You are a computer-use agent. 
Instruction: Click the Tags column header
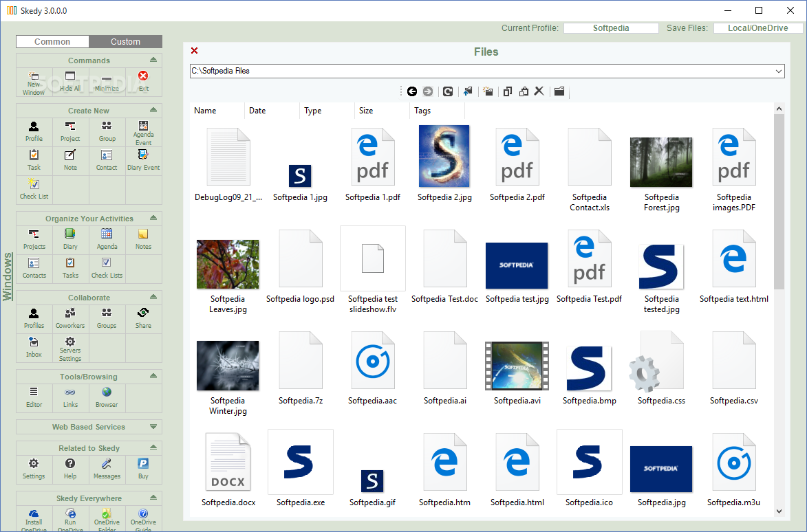click(438, 111)
